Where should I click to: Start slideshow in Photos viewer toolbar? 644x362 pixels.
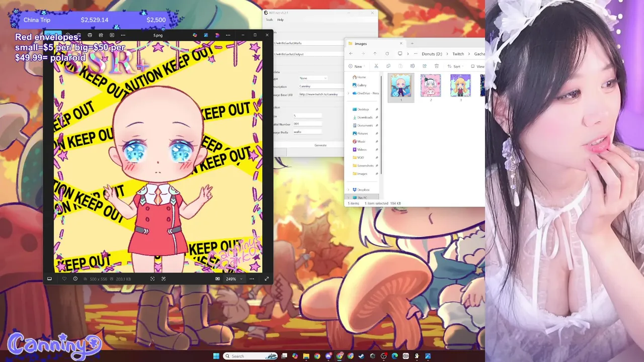112,35
